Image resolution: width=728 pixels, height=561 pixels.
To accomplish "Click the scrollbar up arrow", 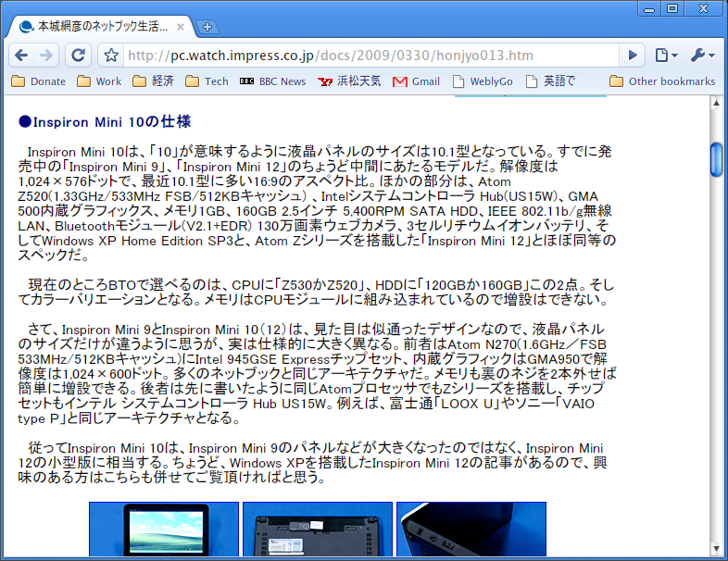I will (x=716, y=103).
